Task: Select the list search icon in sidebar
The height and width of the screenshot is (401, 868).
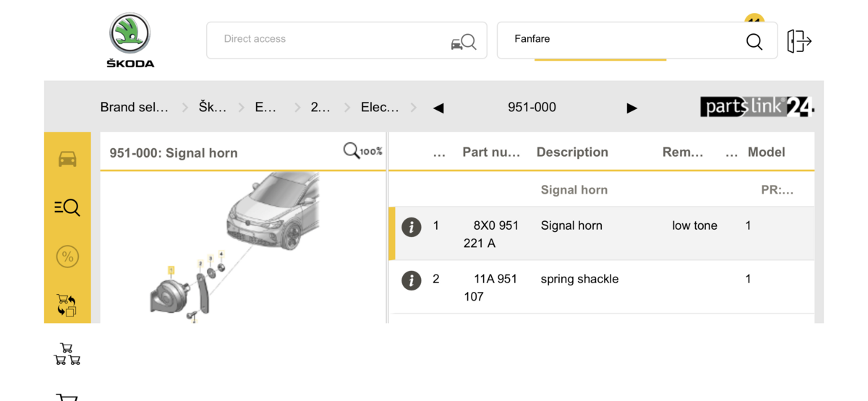Action: click(x=67, y=208)
